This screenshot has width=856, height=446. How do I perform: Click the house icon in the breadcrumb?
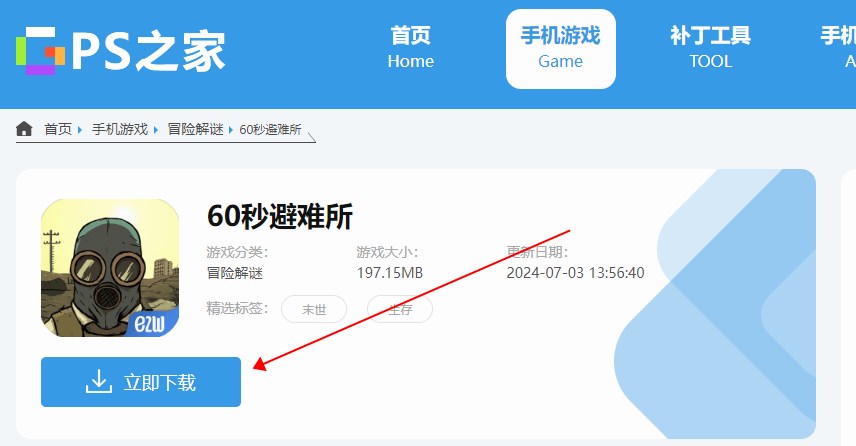[x=25, y=129]
